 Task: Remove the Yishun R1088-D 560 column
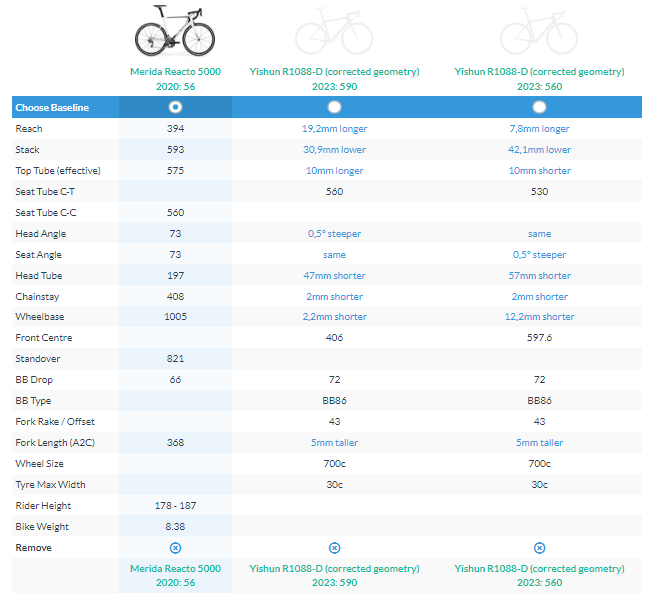(x=539, y=548)
